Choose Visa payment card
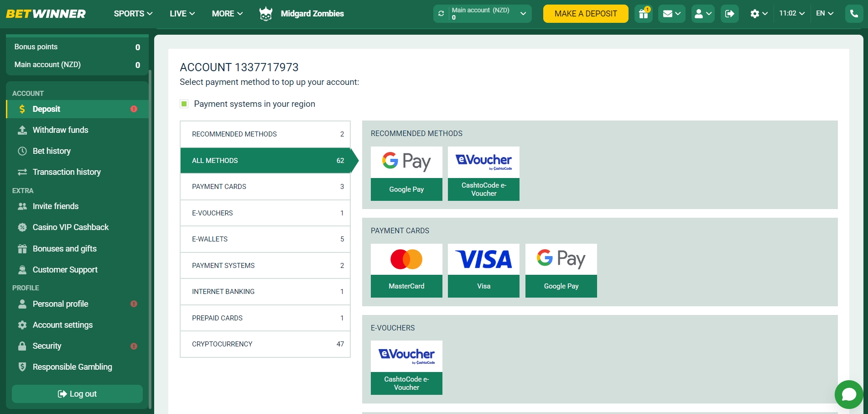Viewport: 868px width, 414px height. point(483,271)
